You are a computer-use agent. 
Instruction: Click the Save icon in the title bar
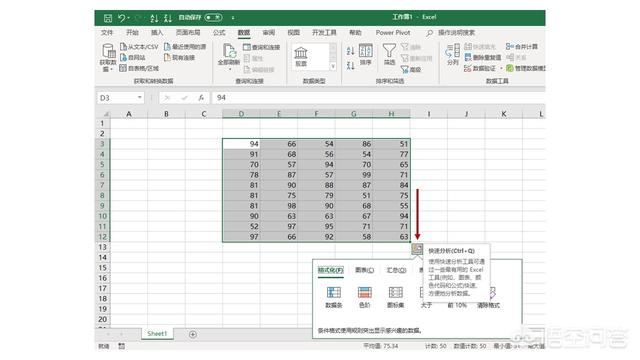click(108, 18)
